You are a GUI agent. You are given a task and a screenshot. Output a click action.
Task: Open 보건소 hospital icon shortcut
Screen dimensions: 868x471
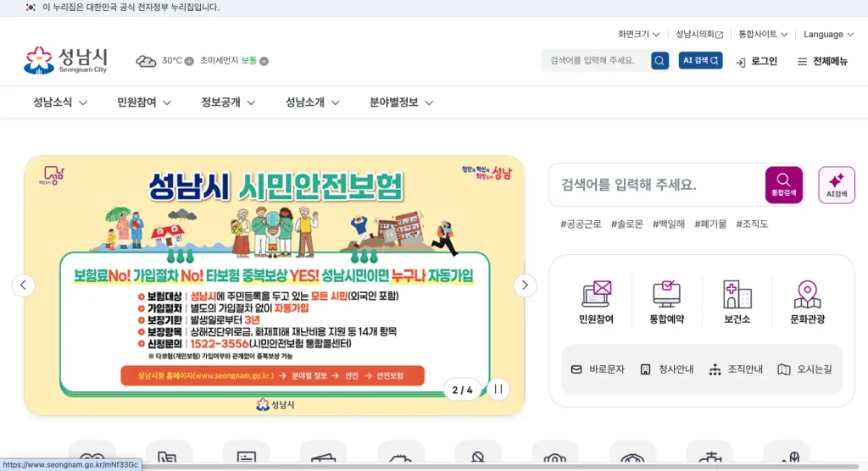737,302
